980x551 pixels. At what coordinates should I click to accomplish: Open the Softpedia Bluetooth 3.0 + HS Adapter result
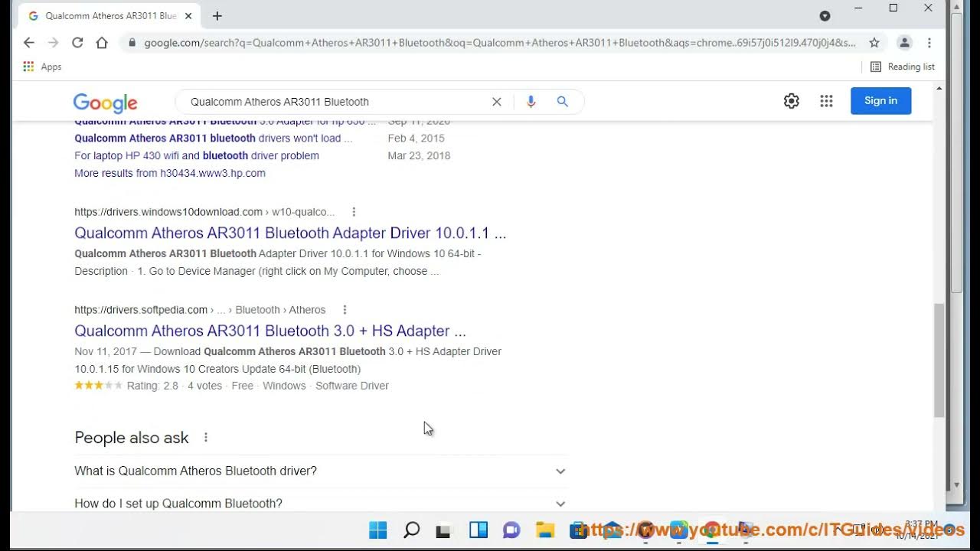tap(270, 331)
